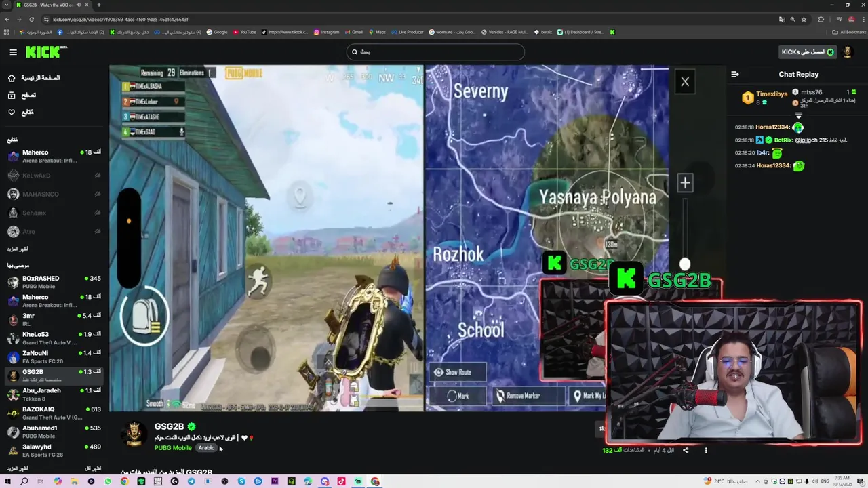Open the YouTube bookmark
This screenshot has width=868, height=488.
[245, 32]
